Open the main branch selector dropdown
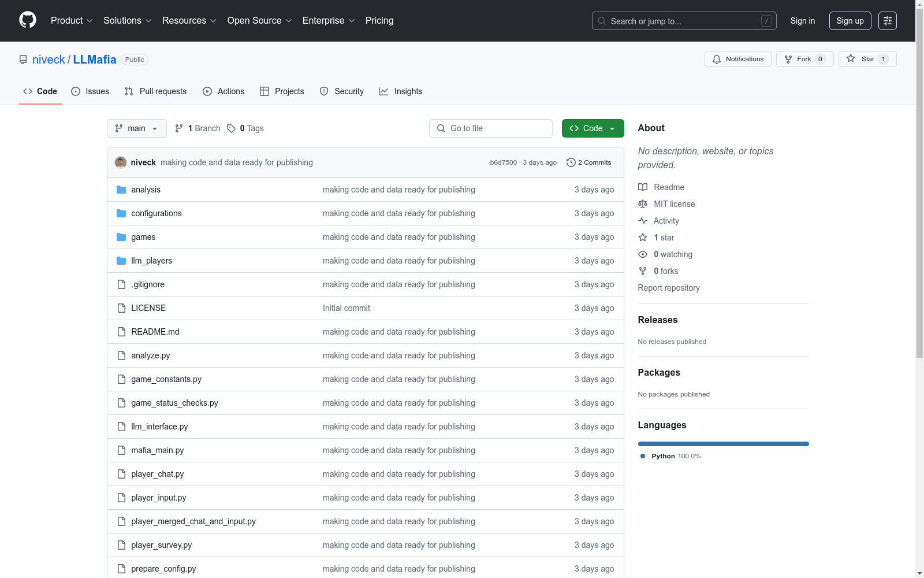Screen dimensions: 924x578 pyautogui.click(x=137, y=128)
